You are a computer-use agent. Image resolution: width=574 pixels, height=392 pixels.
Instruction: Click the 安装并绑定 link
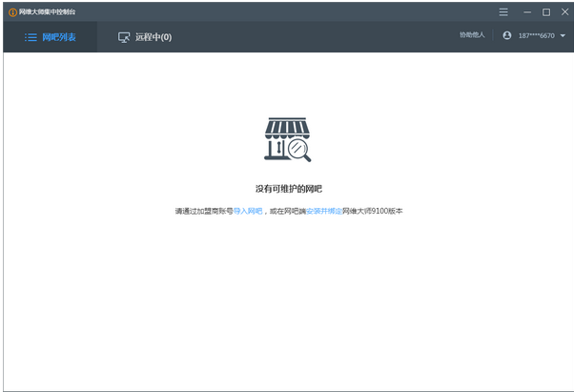coord(324,211)
